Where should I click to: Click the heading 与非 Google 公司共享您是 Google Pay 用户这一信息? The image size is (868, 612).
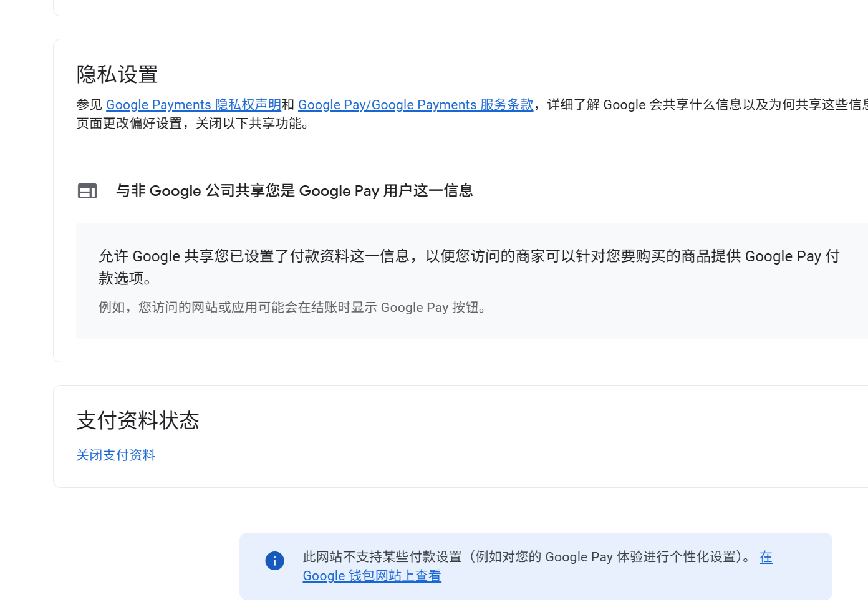tap(294, 191)
